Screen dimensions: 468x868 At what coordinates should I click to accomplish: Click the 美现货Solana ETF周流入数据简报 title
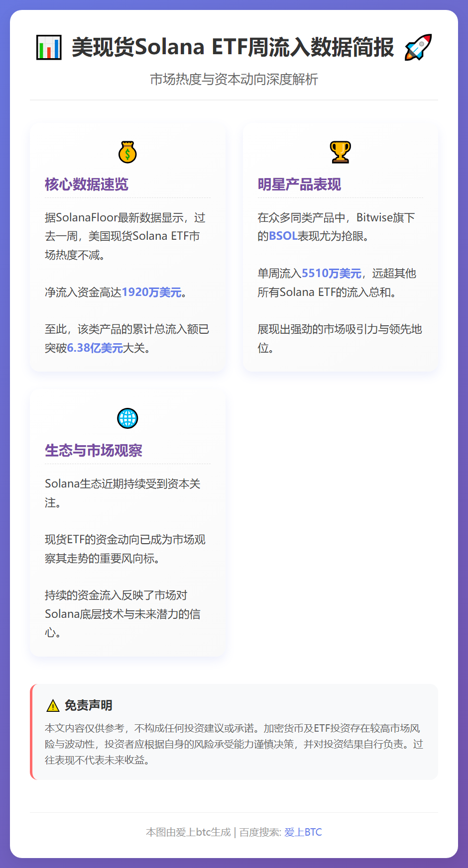233,47
